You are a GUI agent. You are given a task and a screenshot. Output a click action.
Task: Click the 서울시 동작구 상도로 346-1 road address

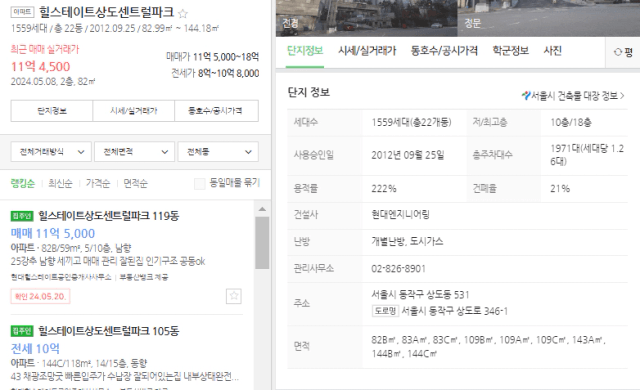point(455,311)
